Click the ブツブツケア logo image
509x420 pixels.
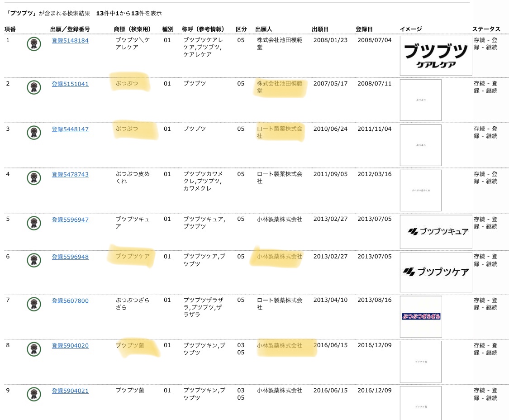click(x=436, y=272)
